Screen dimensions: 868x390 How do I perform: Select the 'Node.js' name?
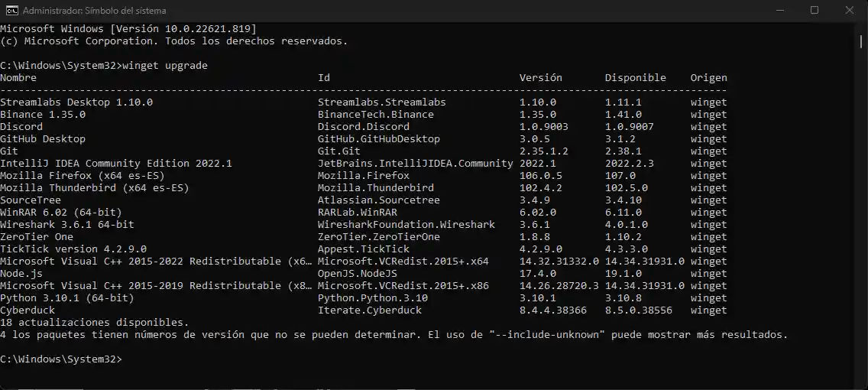(x=21, y=274)
